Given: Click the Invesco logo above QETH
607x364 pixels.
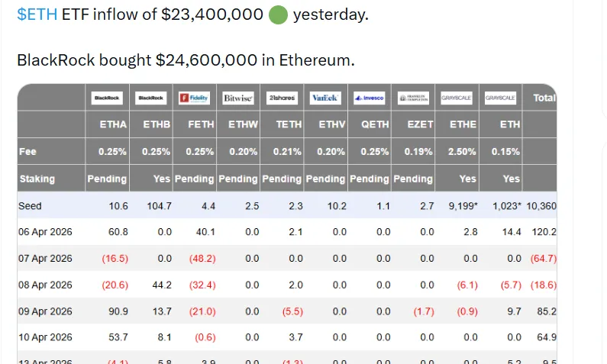Looking at the screenshot, I should tap(369, 98).
